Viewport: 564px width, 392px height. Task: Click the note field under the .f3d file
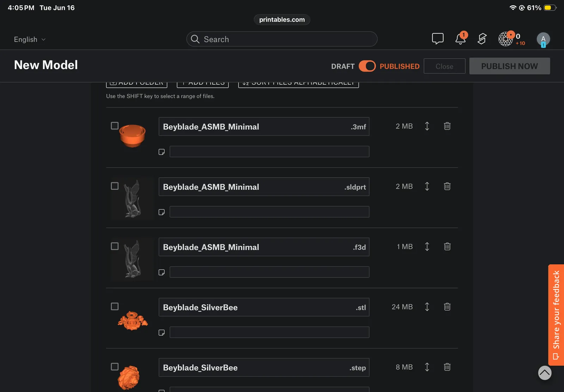click(269, 272)
